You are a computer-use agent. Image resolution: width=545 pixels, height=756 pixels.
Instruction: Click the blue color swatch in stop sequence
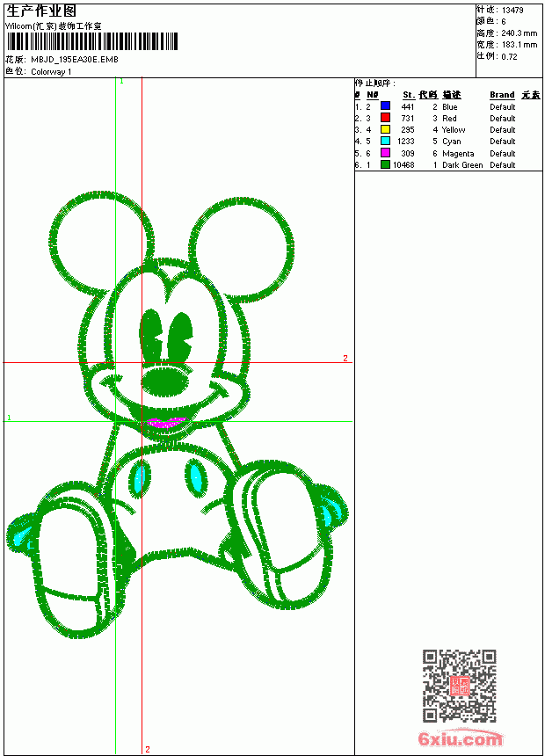[x=385, y=106]
